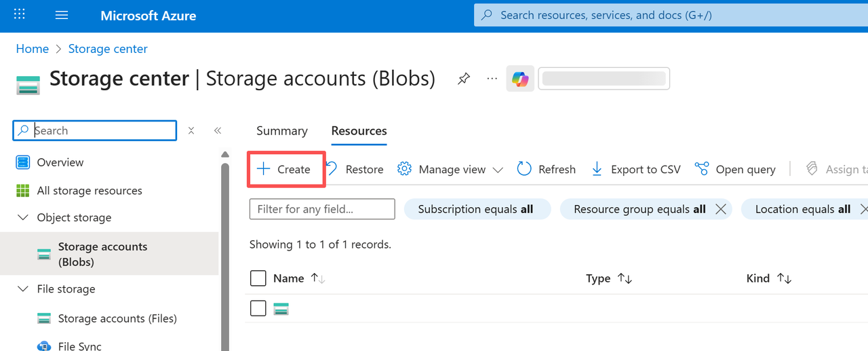The width and height of the screenshot is (868, 351).
Task: Open All storage resources
Action: (90, 191)
